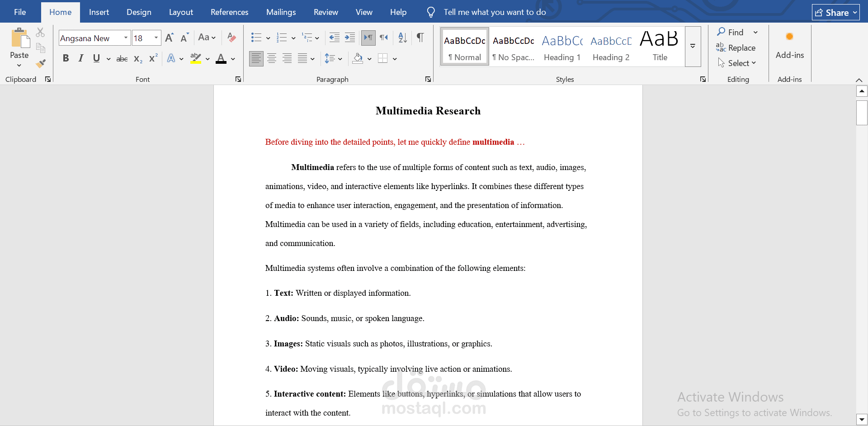Insert a numbered list
This screenshot has height=426, width=868.
[x=282, y=38]
